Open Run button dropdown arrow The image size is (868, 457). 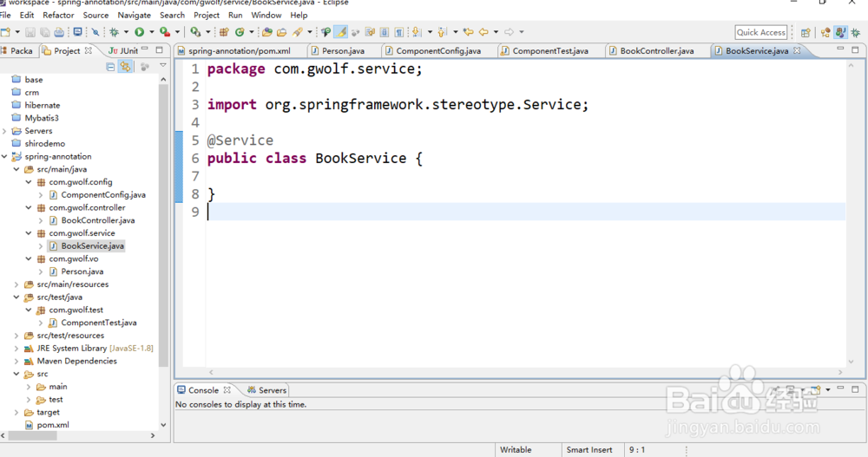click(152, 32)
